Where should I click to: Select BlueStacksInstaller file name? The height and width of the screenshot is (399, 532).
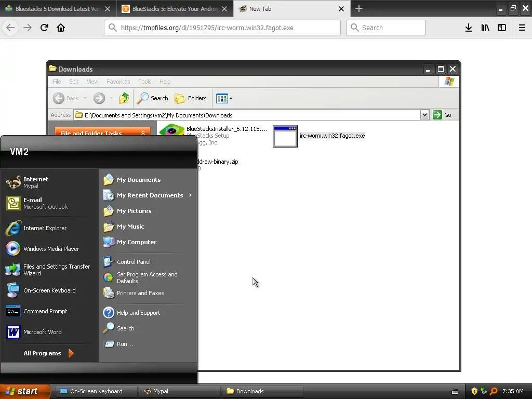[227, 129]
